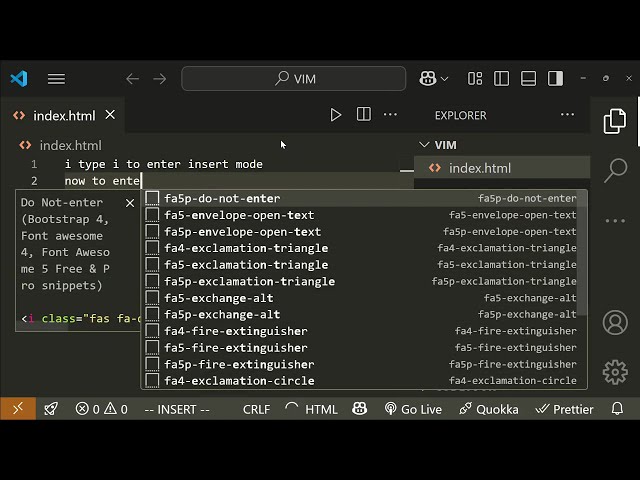Click index.html in the breadcrumb

point(71,145)
